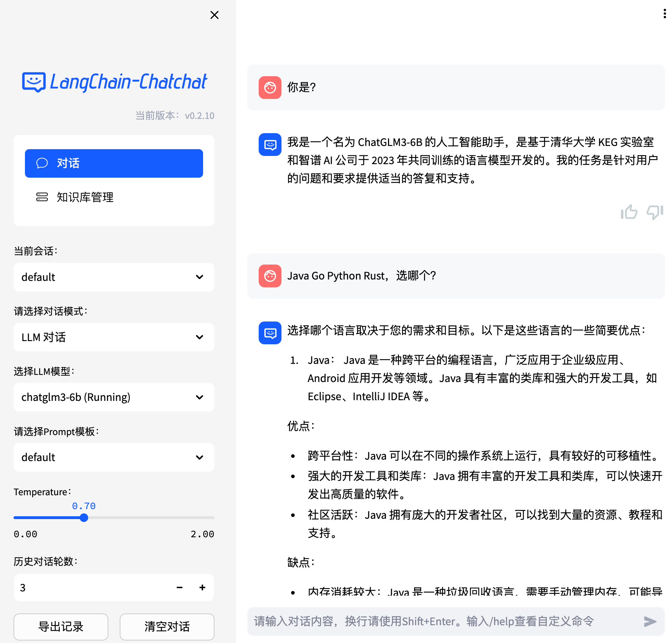672x643 pixels.
Task: Close the sidebar with the X icon
Action: point(214,15)
